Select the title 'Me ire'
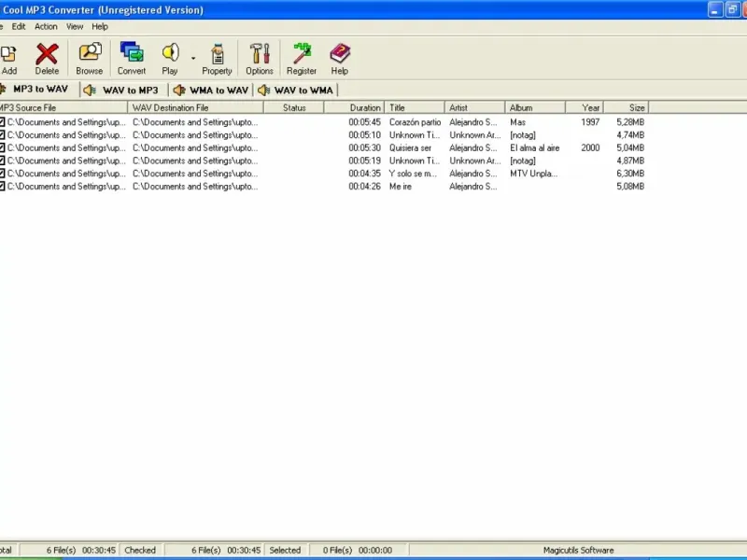The width and height of the screenshot is (747, 560). 401,187
